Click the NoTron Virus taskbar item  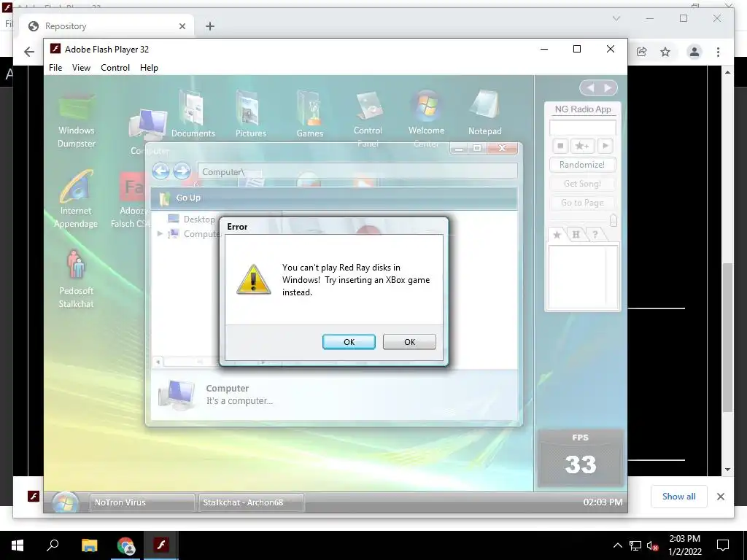click(142, 502)
